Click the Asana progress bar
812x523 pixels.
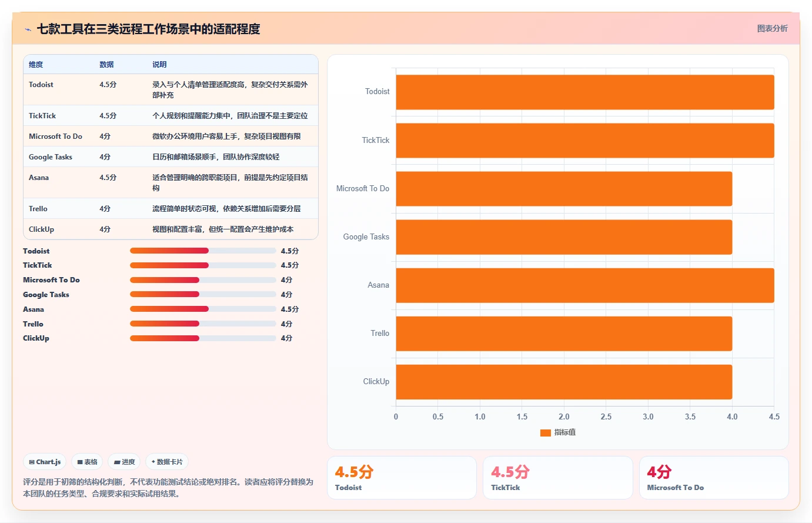click(203, 309)
